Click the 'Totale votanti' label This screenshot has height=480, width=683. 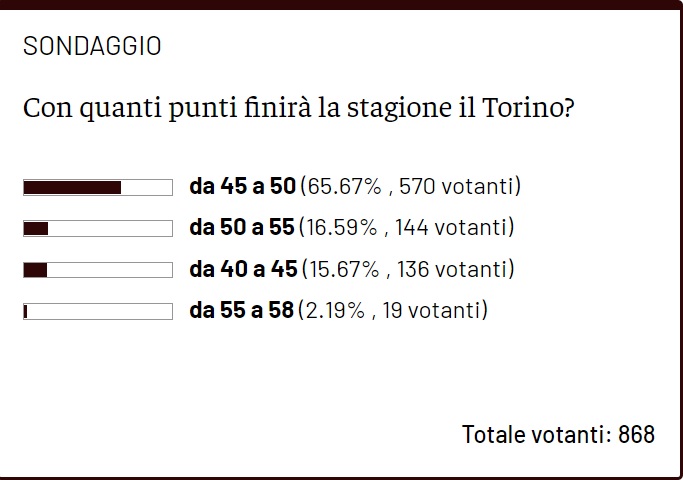(534, 434)
